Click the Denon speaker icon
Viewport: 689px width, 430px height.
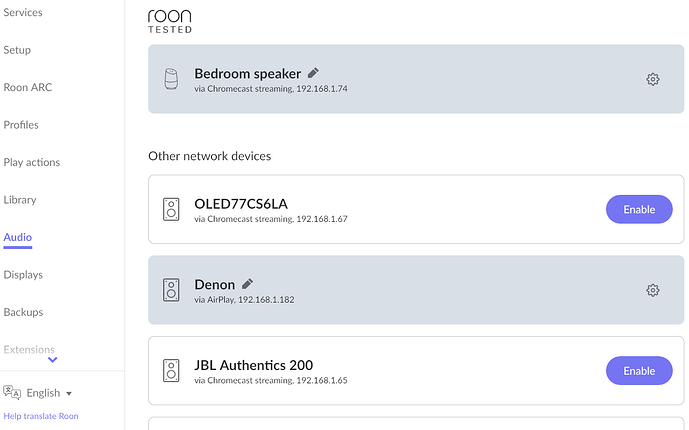171,290
